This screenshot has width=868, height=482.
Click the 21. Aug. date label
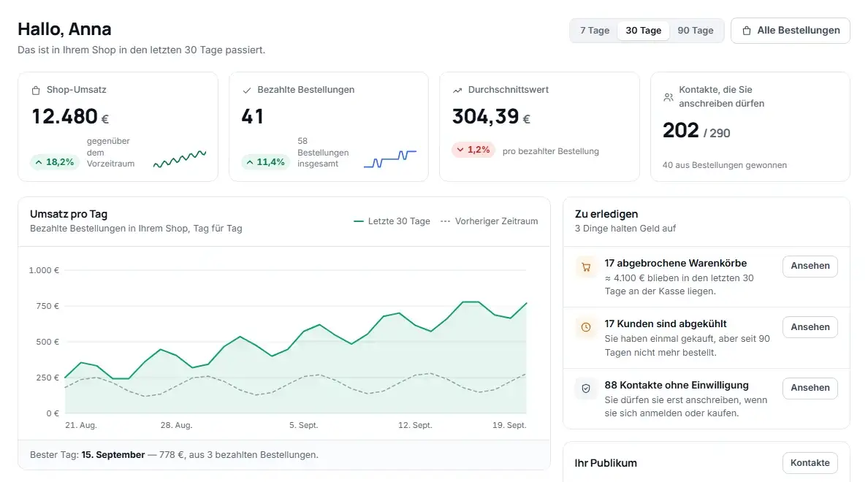(81, 425)
